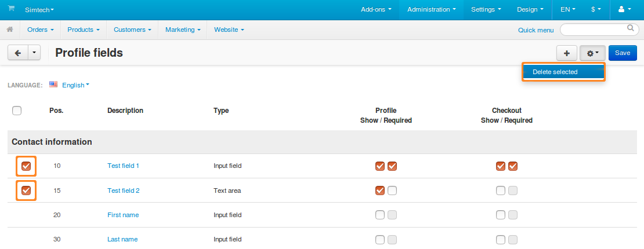Screen dimensions: 644x249
Task: Click the US flag language icon
Action: [53, 85]
